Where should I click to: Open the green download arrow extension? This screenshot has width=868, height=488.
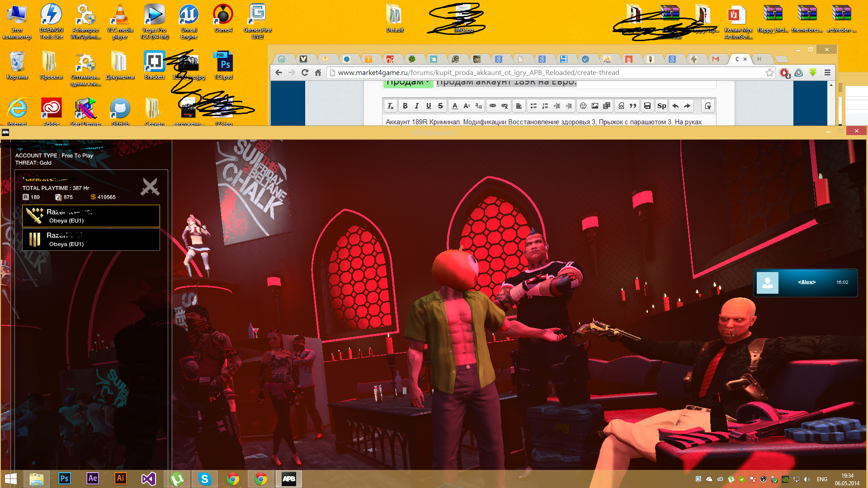point(813,72)
